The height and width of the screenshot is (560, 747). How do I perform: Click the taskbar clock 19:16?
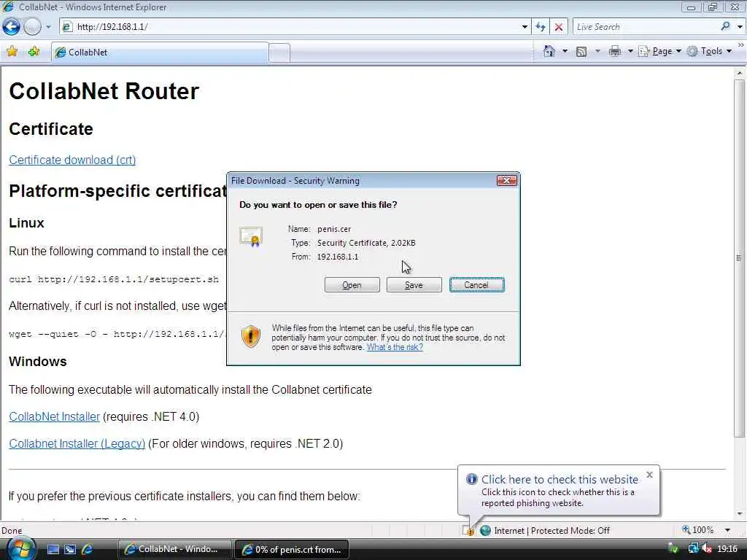[727, 549]
